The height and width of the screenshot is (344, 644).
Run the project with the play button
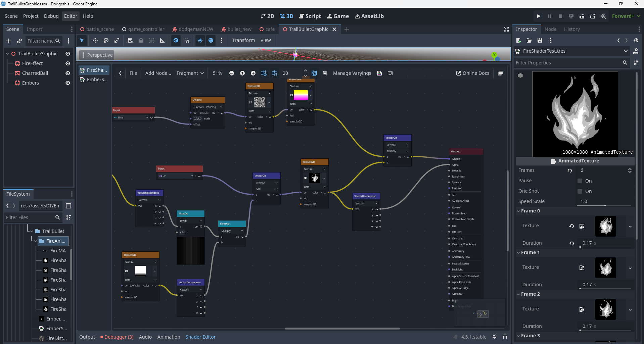click(539, 16)
